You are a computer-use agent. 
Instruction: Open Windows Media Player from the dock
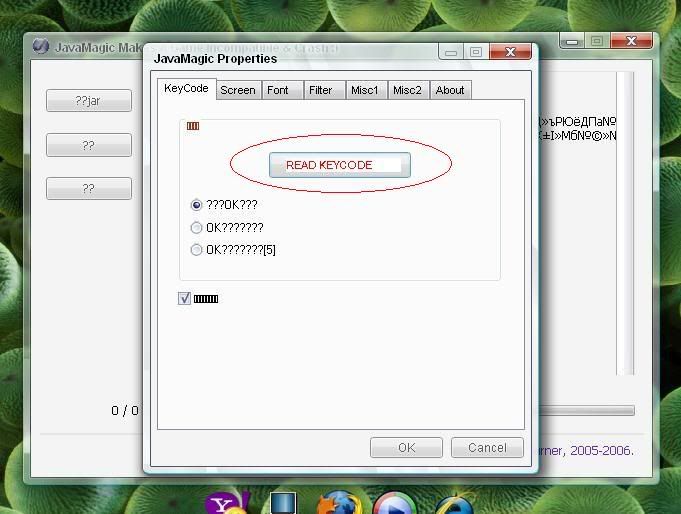(x=394, y=503)
